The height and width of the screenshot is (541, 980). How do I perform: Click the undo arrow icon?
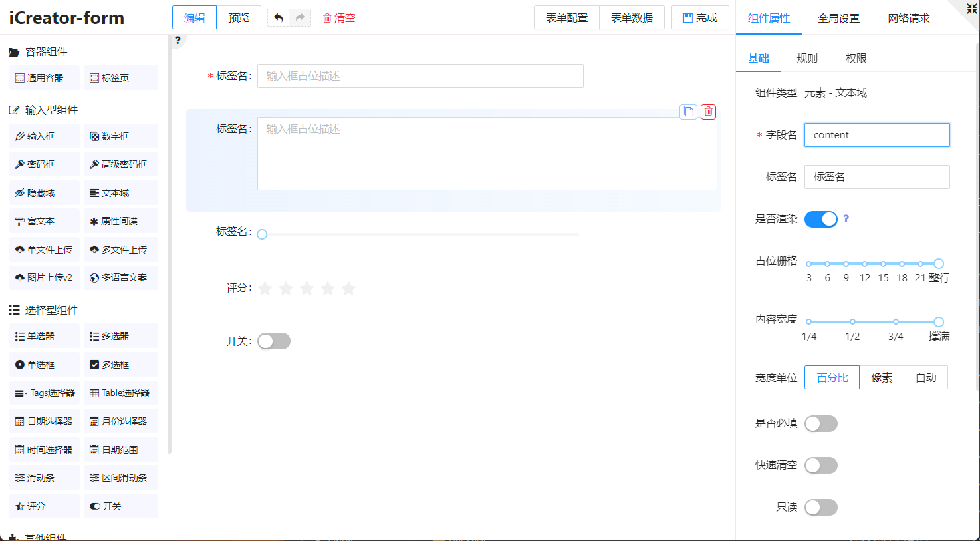(x=279, y=18)
